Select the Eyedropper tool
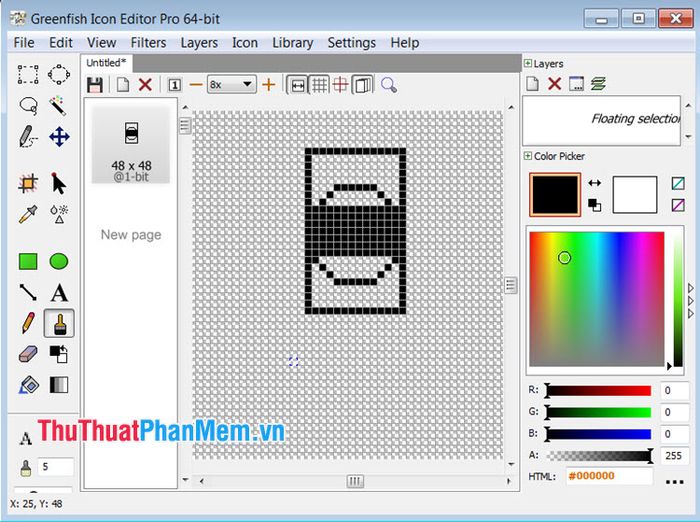This screenshot has width=700, height=522. (x=28, y=214)
